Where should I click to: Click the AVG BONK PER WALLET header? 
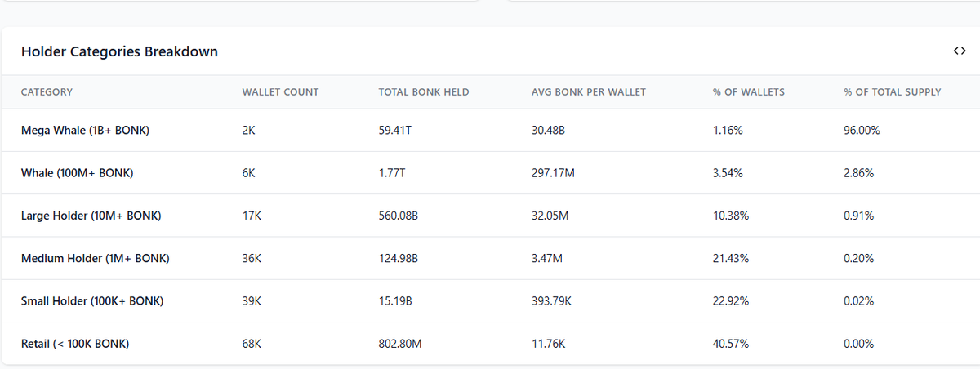coord(588,92)
